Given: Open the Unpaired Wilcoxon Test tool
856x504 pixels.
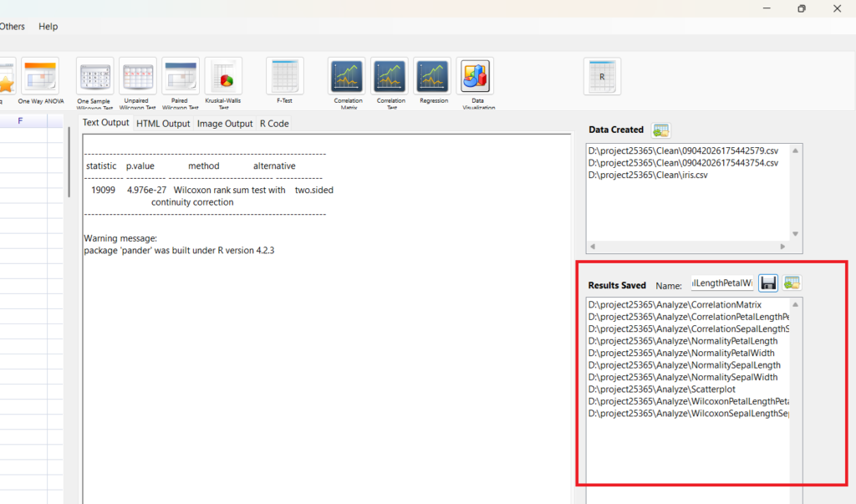Looking at the screenshot, I should tap(137, 78).
